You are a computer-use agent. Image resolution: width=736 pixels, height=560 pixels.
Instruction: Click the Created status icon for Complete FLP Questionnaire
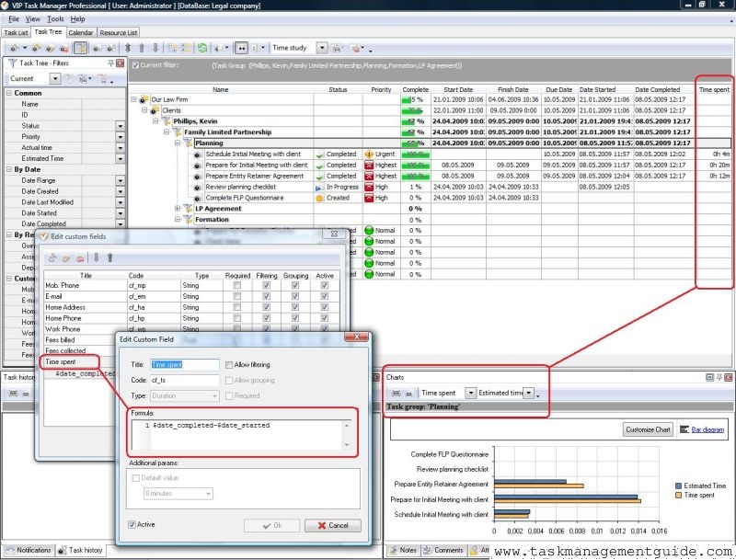click(x=319, y=198)
